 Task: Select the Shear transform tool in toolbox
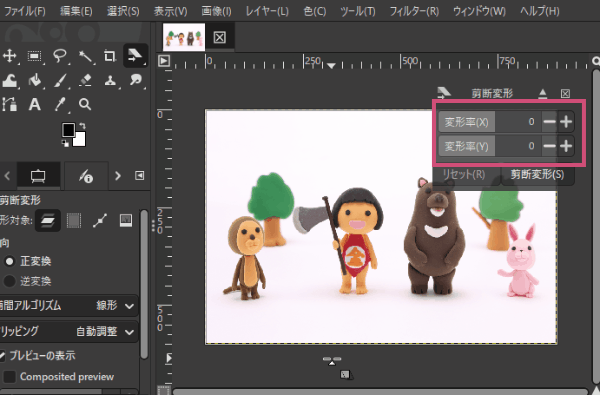(x=135, y=55)
